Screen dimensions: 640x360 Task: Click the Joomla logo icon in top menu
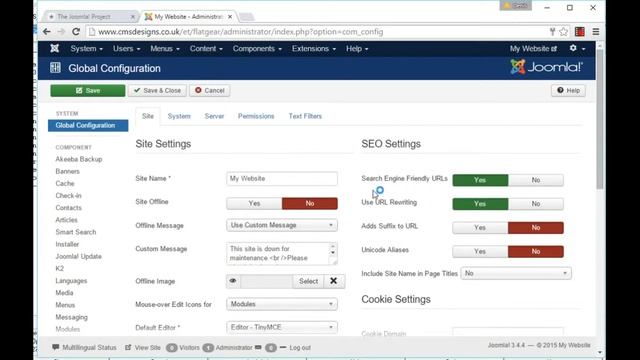click(x=54, y=49)
